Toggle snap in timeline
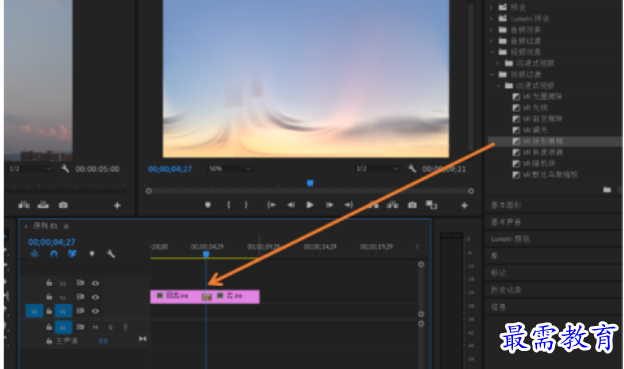This screenshot has width=624, height=369. 54,254
